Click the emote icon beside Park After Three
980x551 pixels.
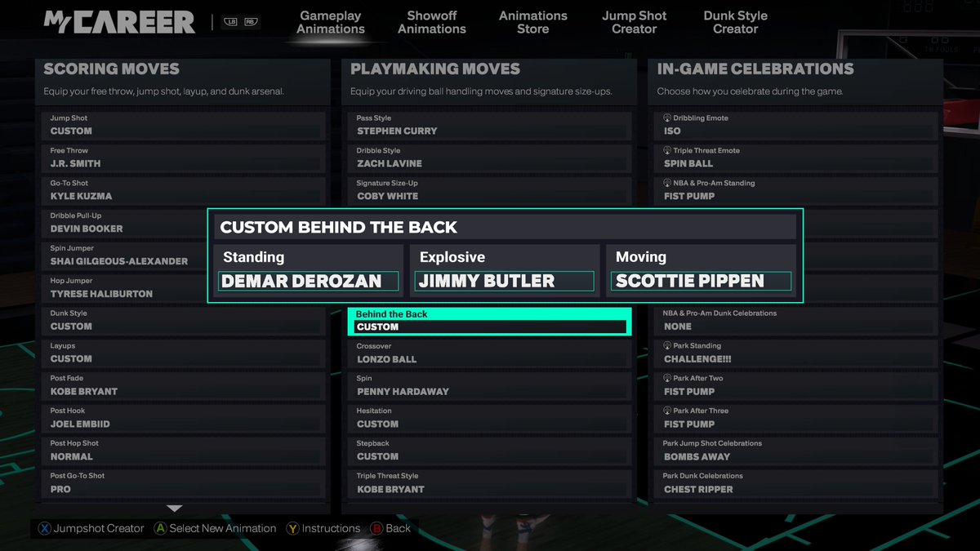click(x=667, y=411)
